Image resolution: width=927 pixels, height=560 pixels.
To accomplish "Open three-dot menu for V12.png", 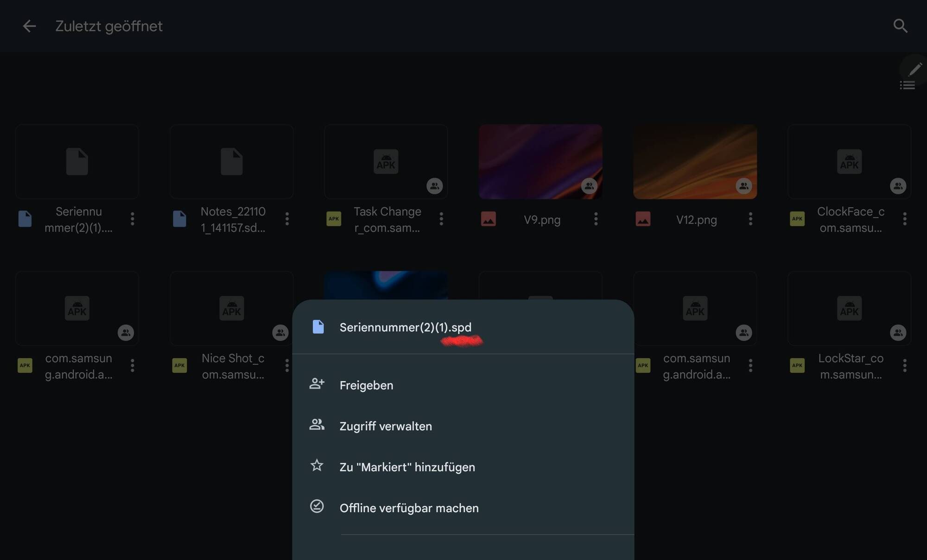I will coord(750,219).
